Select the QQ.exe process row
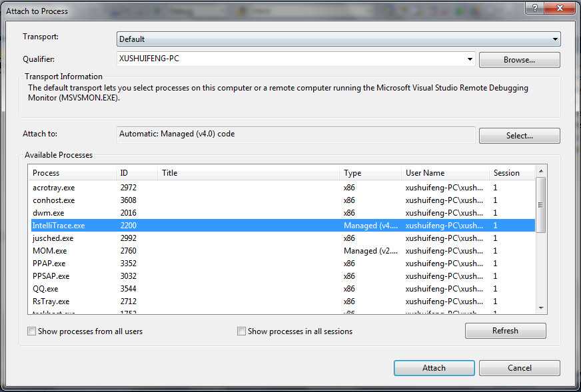This screenshot has height=392, width=581. pyautogui.click(x=282, y=288)
